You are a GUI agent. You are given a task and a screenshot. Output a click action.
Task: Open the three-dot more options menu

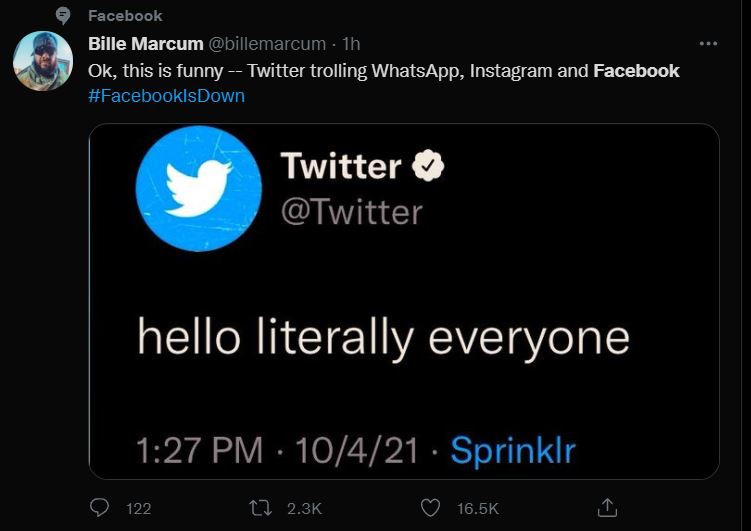click(x=708, y=44)
